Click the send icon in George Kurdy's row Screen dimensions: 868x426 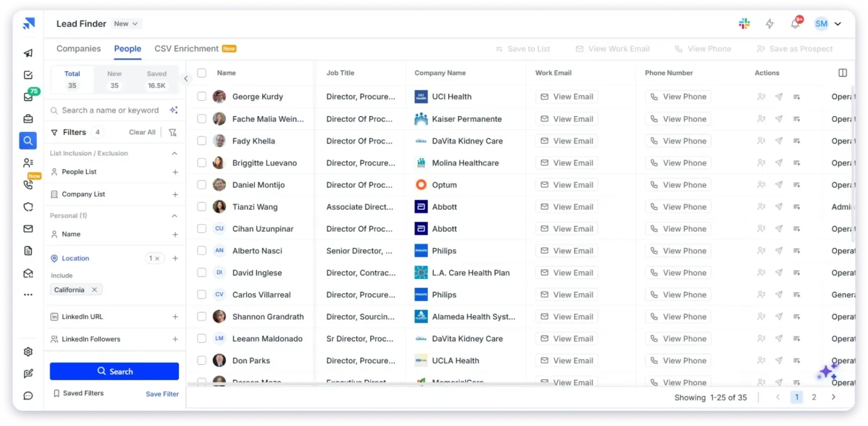point(779,97)
